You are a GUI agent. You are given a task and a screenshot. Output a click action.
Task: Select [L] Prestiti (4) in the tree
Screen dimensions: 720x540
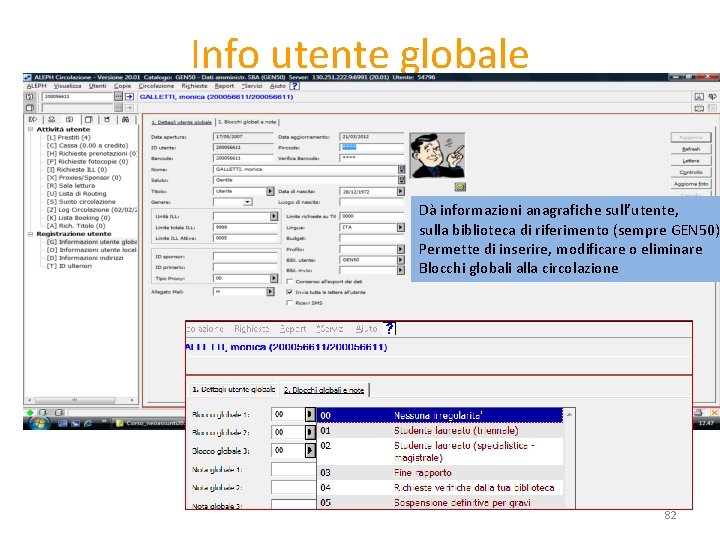click(68, 137)
